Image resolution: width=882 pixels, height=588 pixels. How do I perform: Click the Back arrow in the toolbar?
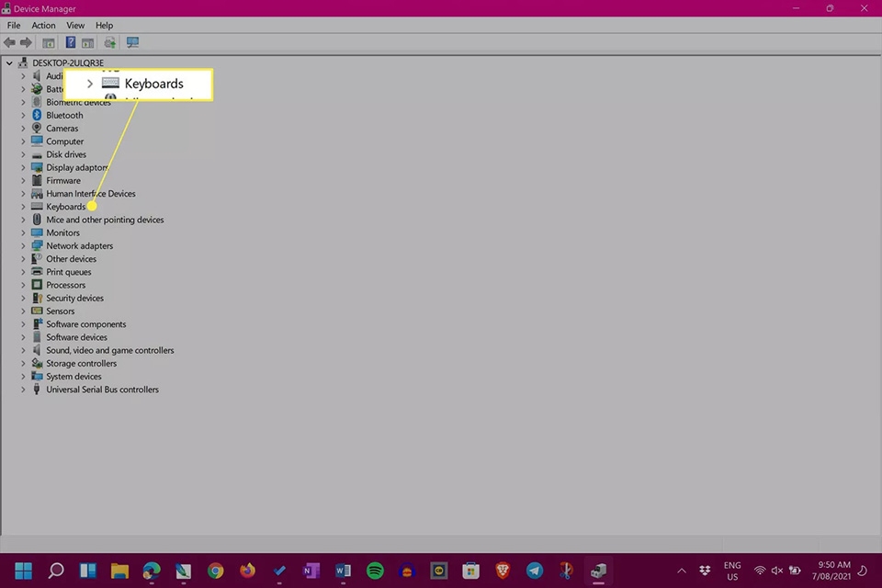(x=9, y=43)
